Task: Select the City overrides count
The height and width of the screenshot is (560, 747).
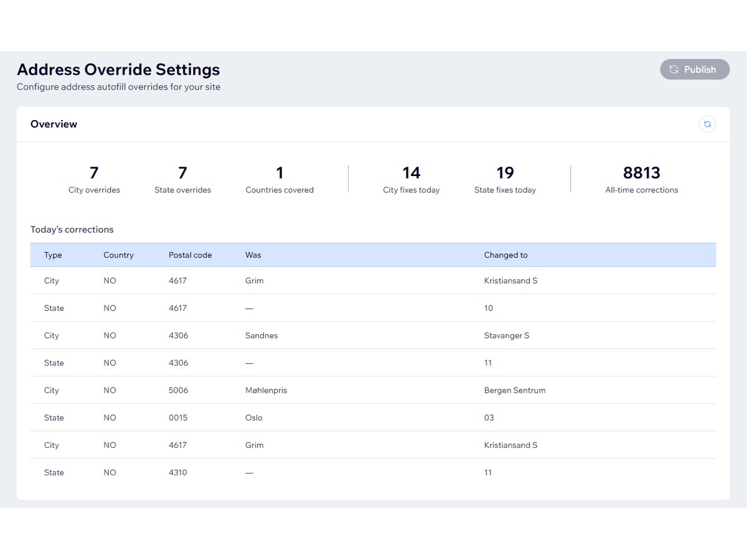Action: [x=94, y=173]
